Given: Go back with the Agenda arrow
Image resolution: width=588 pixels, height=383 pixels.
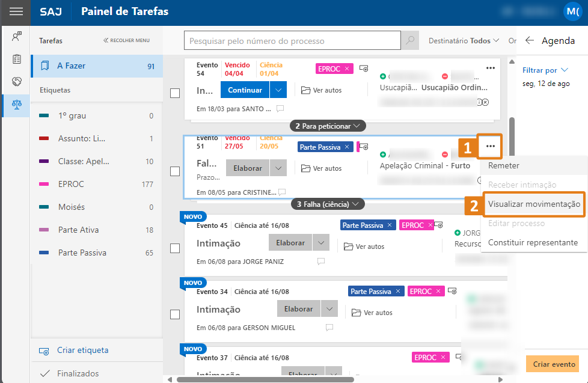Looking at the screenshot, I should pyautogui.click(x=530, y=40).
